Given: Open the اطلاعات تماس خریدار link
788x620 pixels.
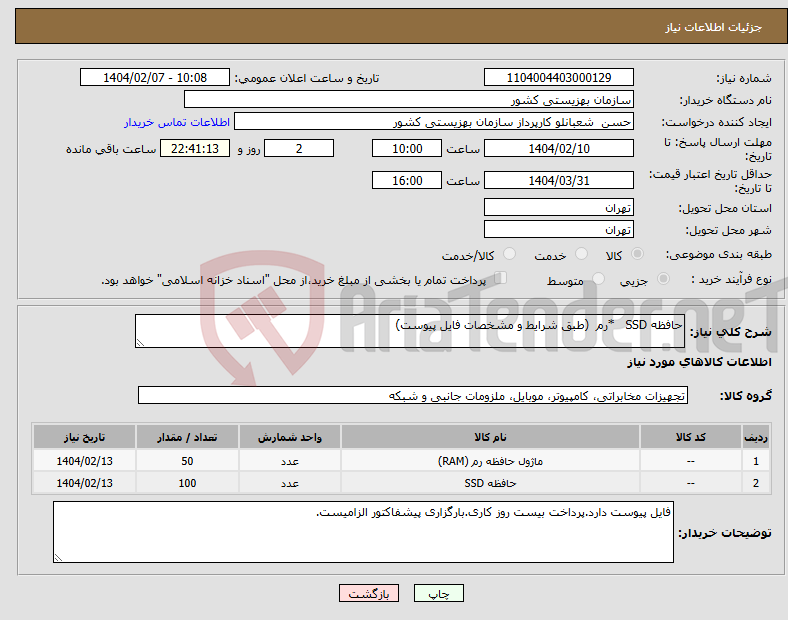Looking at the screenshot, I should [177, 122].
